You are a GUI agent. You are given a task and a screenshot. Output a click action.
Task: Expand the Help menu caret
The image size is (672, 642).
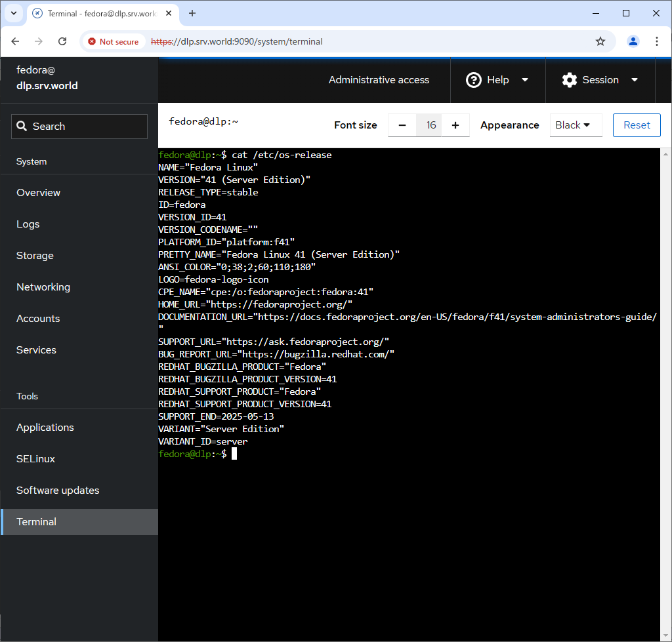(x=525, y=80)
